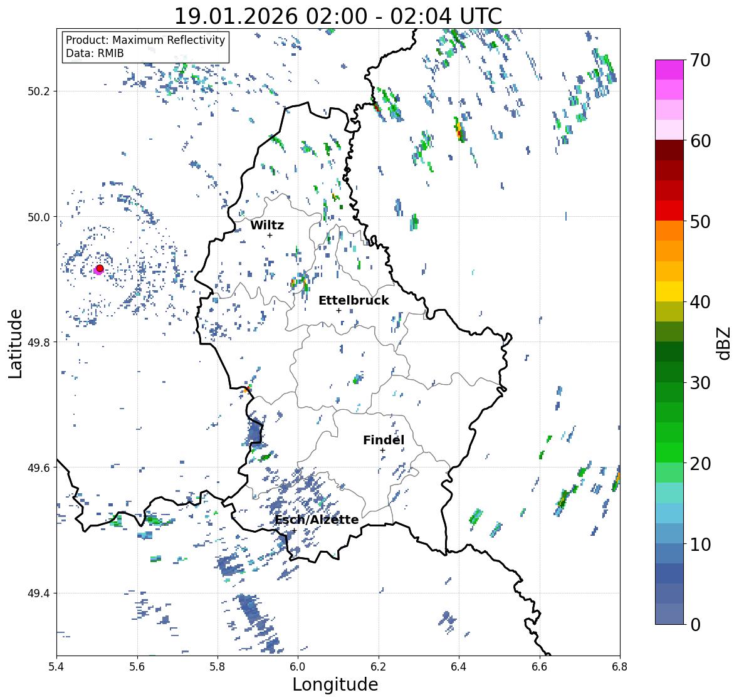Click the 0 tick on the colorbar

click(695, 625)
